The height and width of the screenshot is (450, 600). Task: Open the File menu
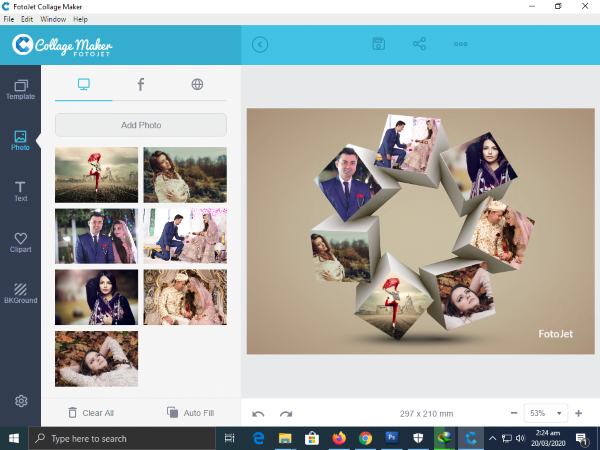(x=9, y=19)
